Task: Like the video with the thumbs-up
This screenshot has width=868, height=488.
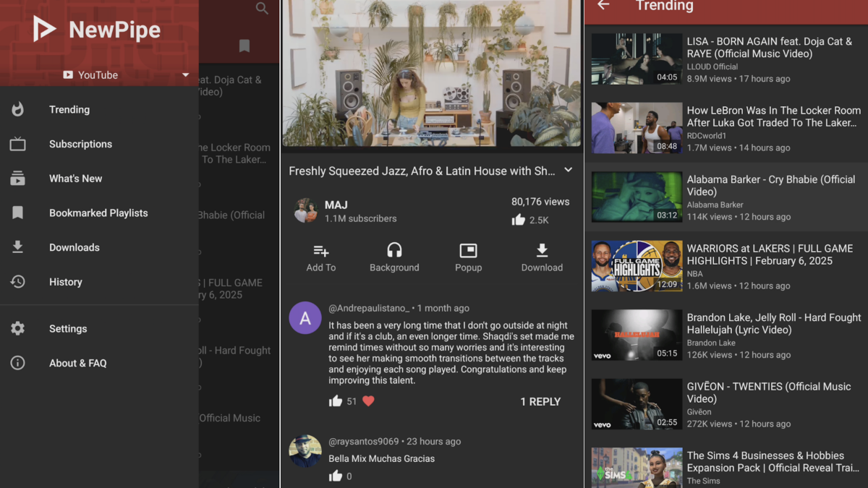Action: (519, 220)
